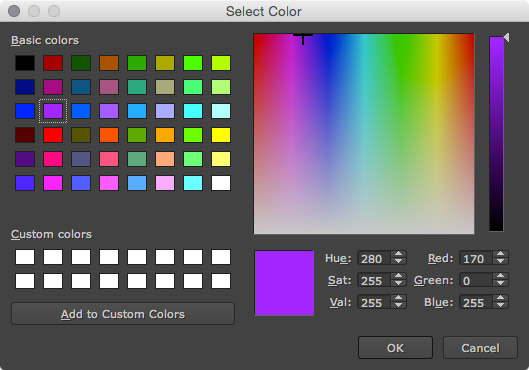
Task: Increase Blue with the up arrow
Action: (x=500, y=298)
